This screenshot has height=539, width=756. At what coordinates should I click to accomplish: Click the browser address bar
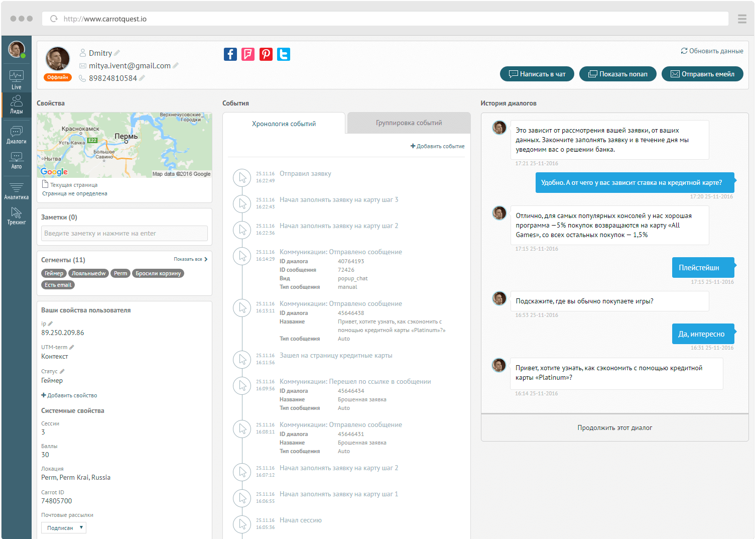coord(385,19)
